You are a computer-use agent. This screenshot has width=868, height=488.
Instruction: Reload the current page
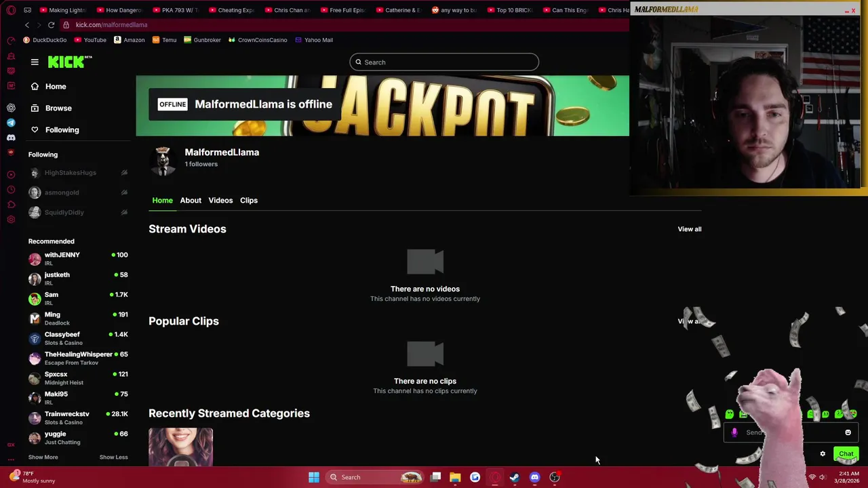(51, 25)
